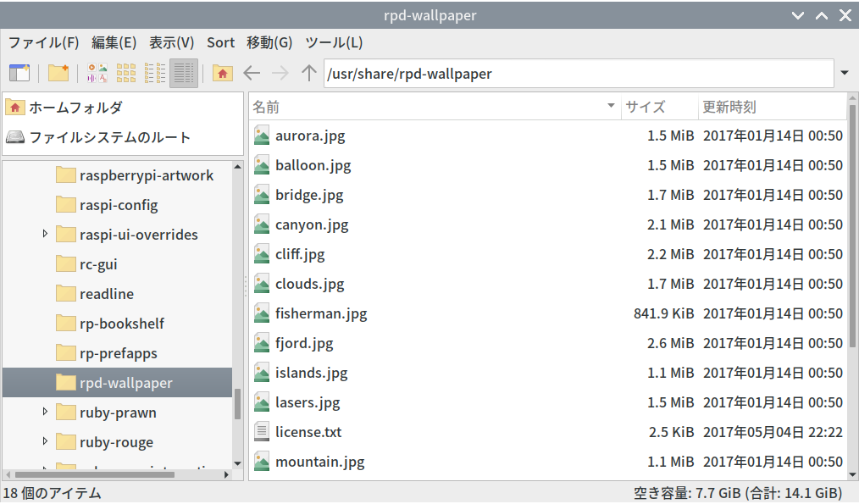Expand the ruby-prawn folder node
Viewport: 859px width, 504px height.
[x=46, y=412]
